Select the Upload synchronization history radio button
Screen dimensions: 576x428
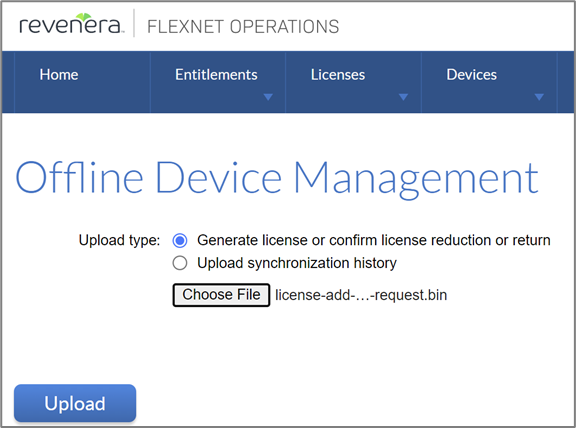180,263
